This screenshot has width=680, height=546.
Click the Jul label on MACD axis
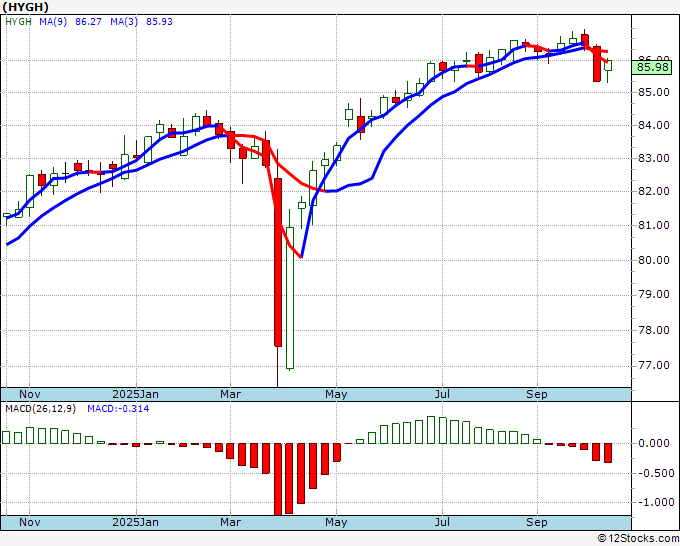(x=442, y=522)
